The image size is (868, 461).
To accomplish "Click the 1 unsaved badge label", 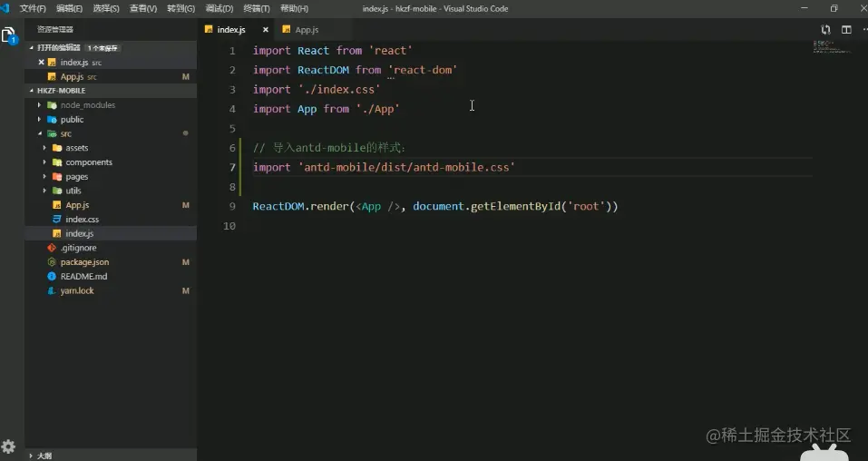I will coord(102,48).
